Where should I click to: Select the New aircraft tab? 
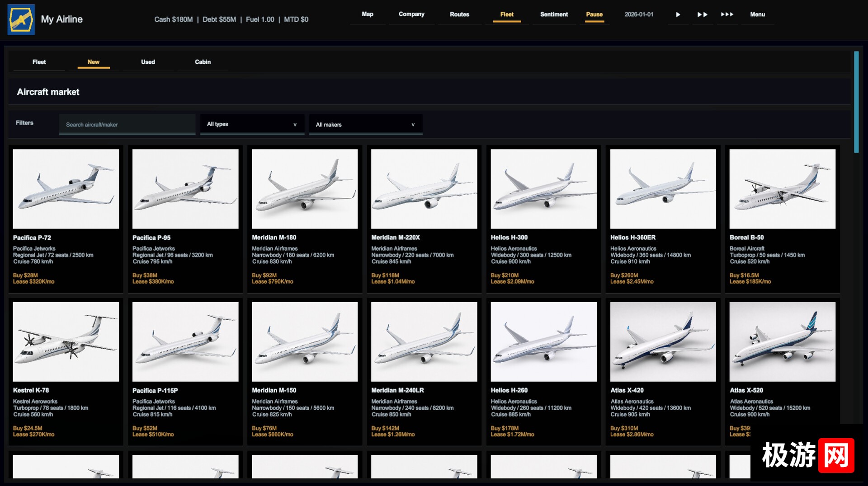pos(94,62)
